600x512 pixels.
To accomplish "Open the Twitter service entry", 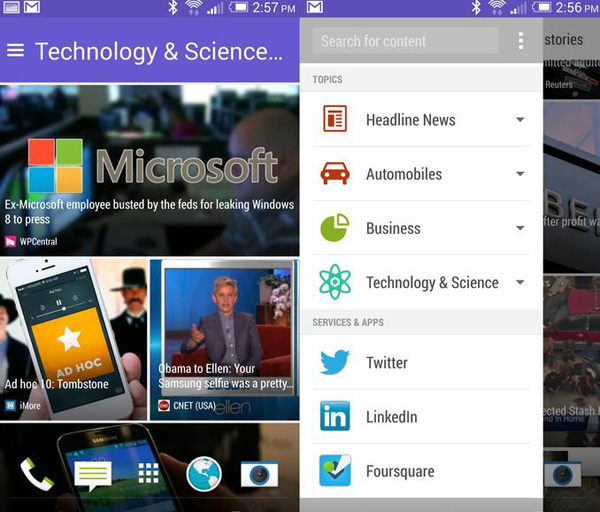I will (x=422, y=362).
